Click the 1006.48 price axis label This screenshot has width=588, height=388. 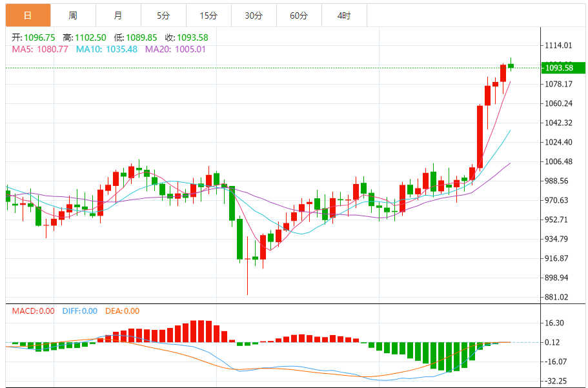tap(558, 162)
